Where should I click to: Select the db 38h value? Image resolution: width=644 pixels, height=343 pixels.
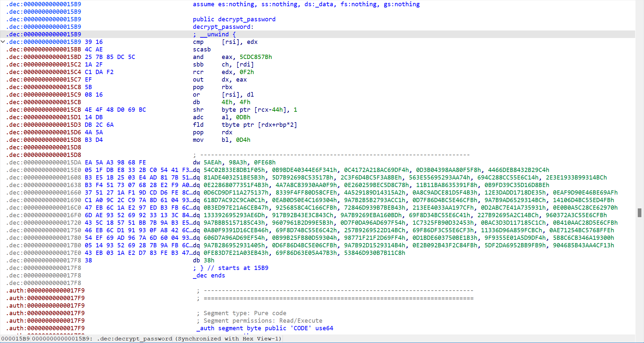(x=209, y=260)
